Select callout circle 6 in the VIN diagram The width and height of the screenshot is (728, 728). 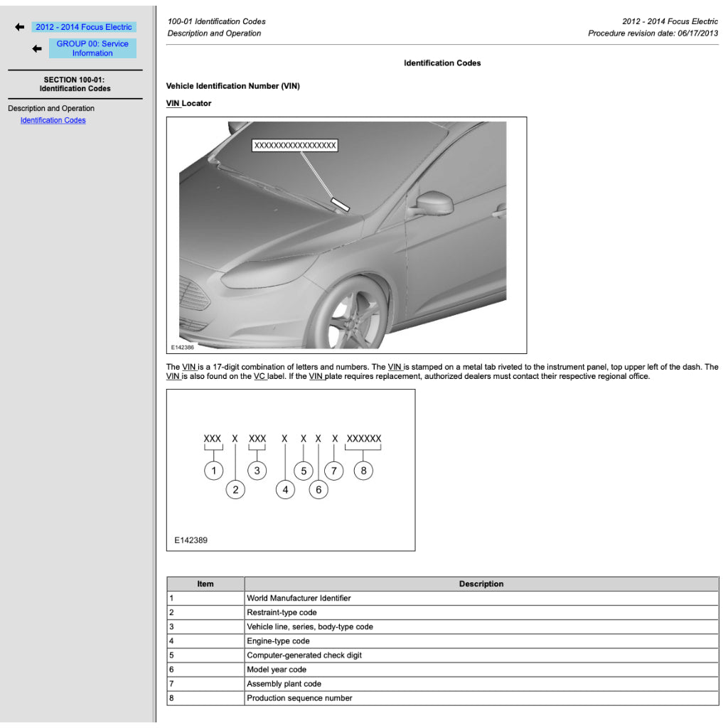coord(318,489)
